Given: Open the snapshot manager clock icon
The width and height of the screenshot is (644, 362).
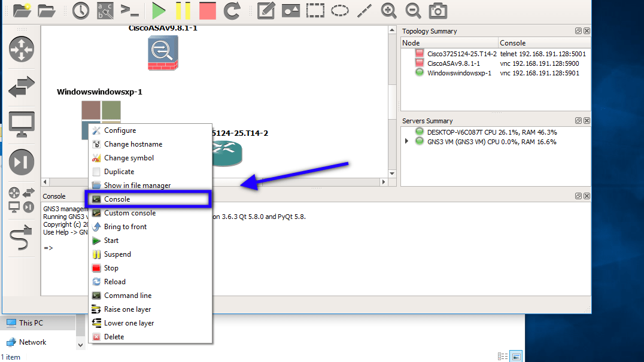Looking at the screenshot, I should pyautogui.click(x=80, y=11).
